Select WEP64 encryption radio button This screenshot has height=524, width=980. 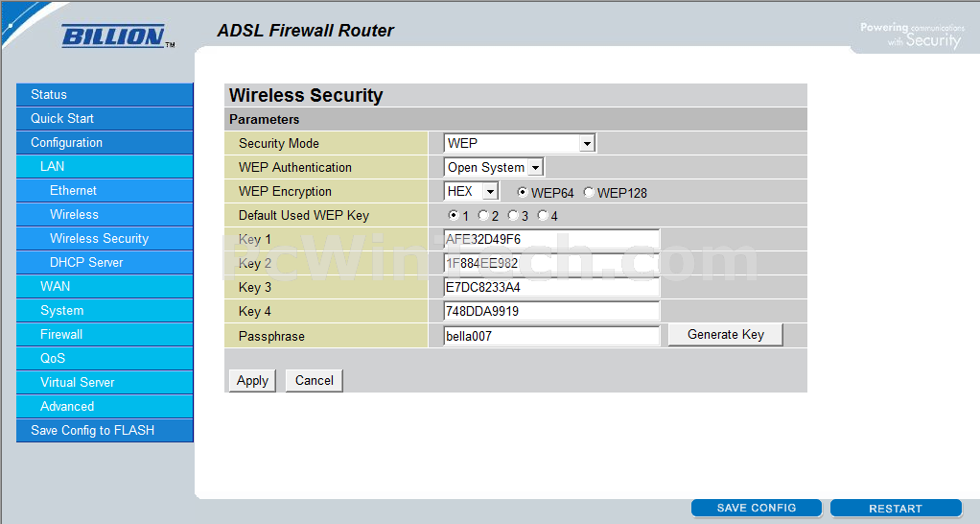click(523, 192)
